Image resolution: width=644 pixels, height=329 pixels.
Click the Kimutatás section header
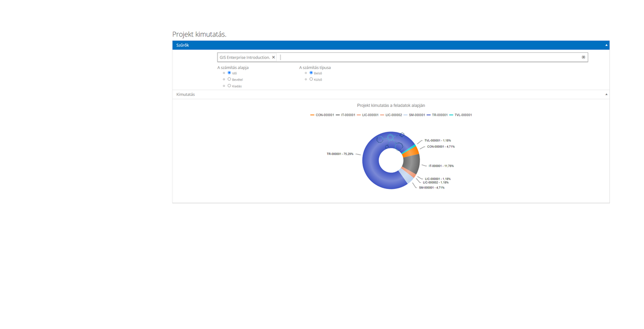(x=186, y=94)
